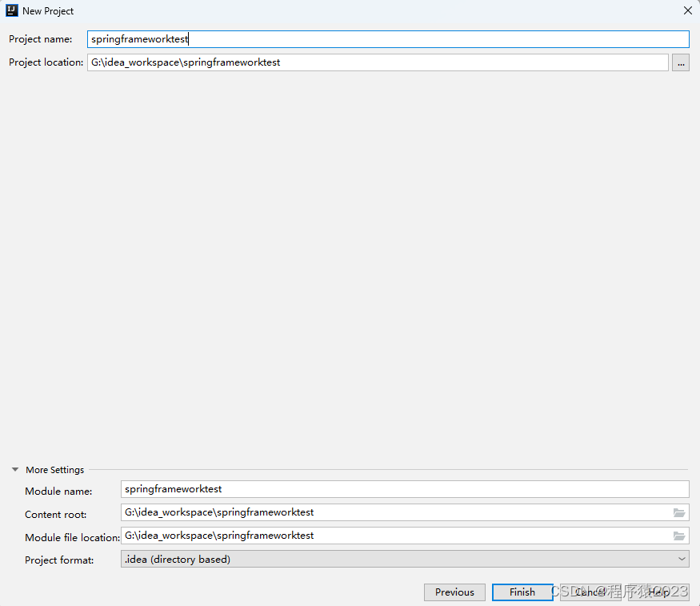Open the folder picker beside Content root
Screen dimensions: 700x606
[x=679, y=512]
